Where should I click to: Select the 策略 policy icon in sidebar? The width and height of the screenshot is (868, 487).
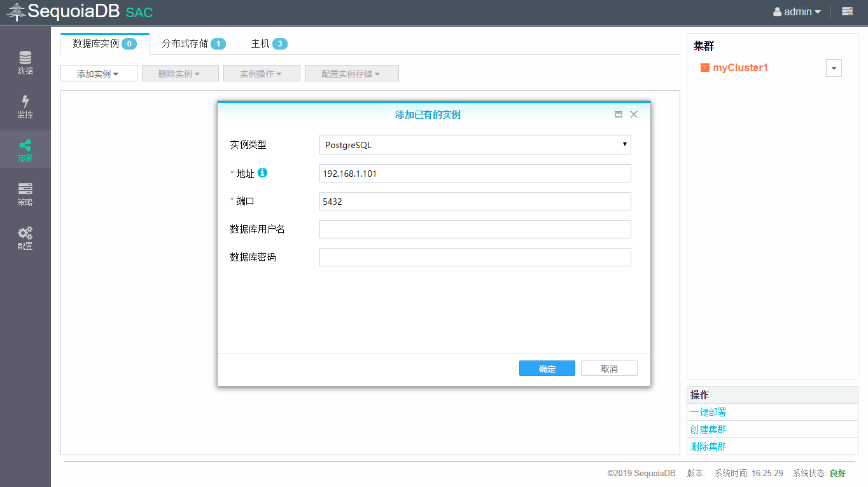[x=25, y=194]
